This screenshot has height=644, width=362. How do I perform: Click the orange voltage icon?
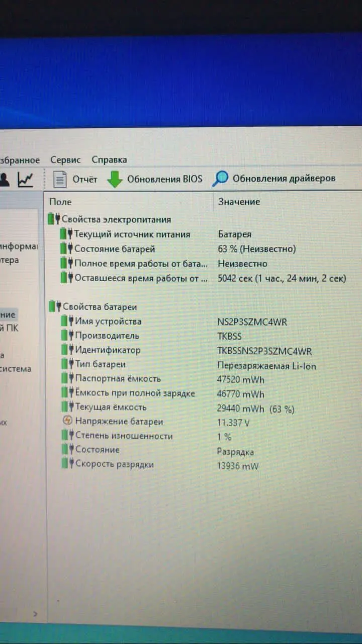[x=67, y=421]
